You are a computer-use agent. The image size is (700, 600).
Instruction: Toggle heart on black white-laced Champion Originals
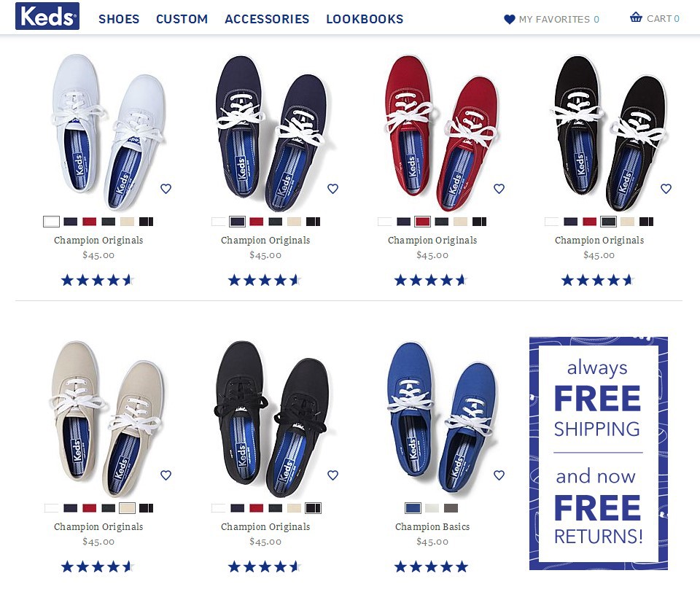[666, 189]
